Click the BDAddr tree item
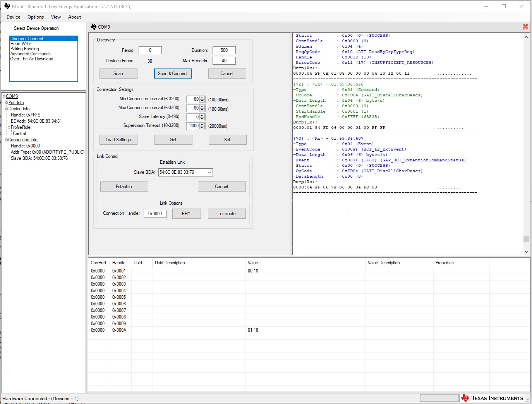This screenshot has width=532, height=404. 36,121
